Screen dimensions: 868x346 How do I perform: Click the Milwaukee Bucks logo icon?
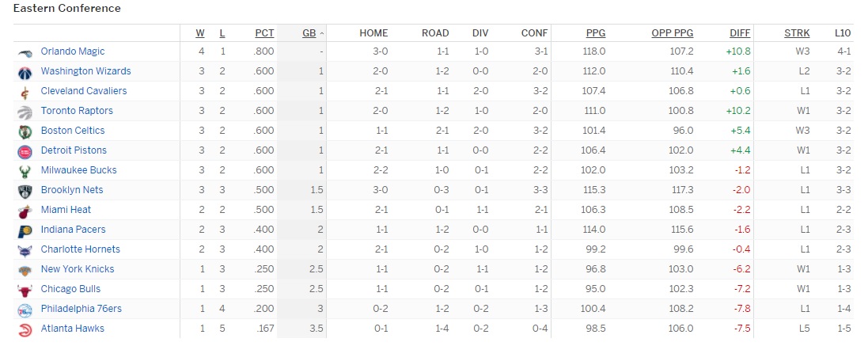coord(25,172)
